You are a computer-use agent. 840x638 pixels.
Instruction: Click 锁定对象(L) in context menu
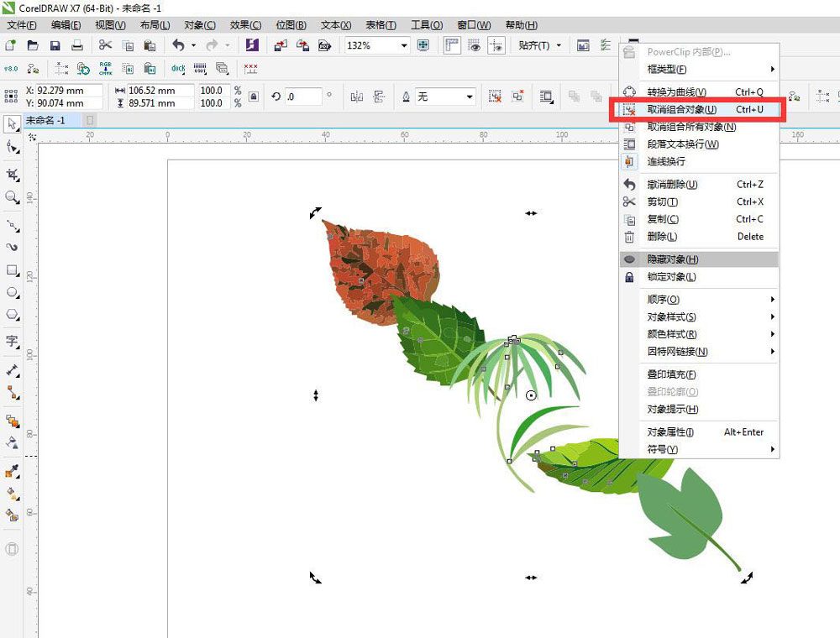671,277
